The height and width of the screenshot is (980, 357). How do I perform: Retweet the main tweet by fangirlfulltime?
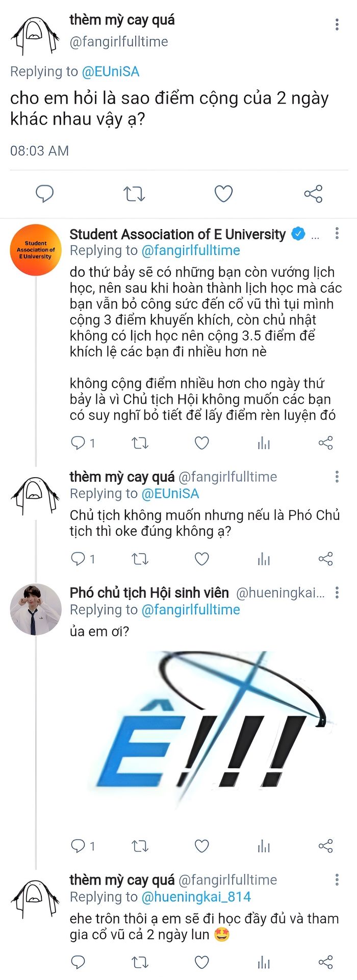[134, 194]
